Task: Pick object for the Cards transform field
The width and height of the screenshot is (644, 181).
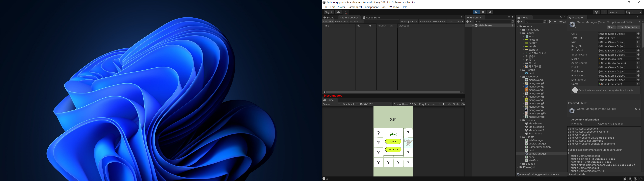Action: click(x=638, y=84)
